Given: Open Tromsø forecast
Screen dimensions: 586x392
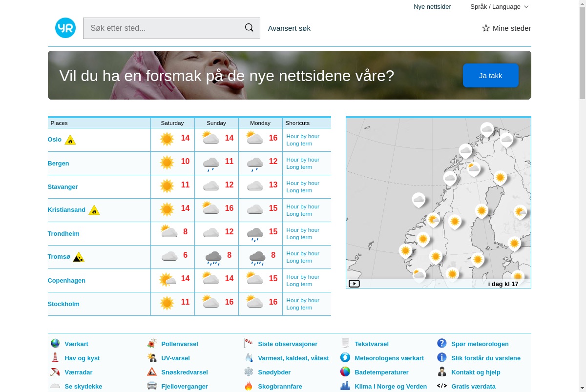Looking at the screenshot, I should 59,257.
